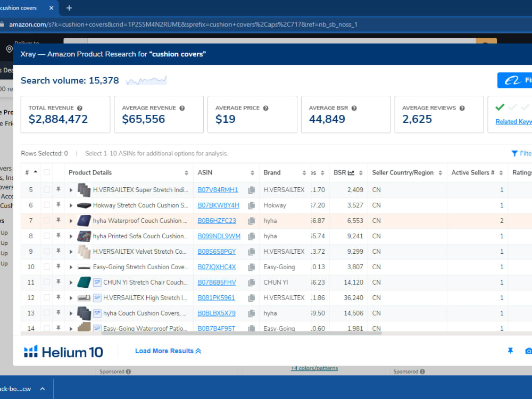Image resolution: width=532 pixels, height=399 pixels.
Task: Check the box for row 10 Easy-Going
Action: click(x=47, y=267)
